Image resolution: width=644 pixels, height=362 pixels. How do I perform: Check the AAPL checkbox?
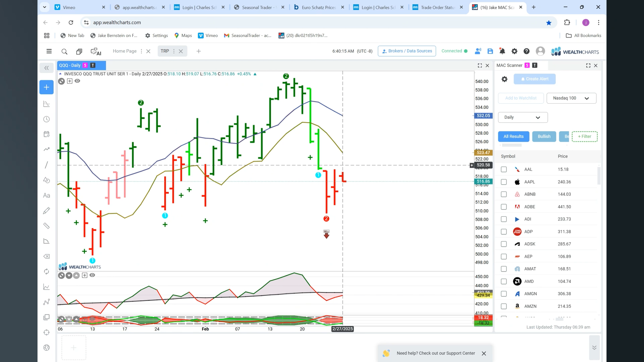coord(504,182)
